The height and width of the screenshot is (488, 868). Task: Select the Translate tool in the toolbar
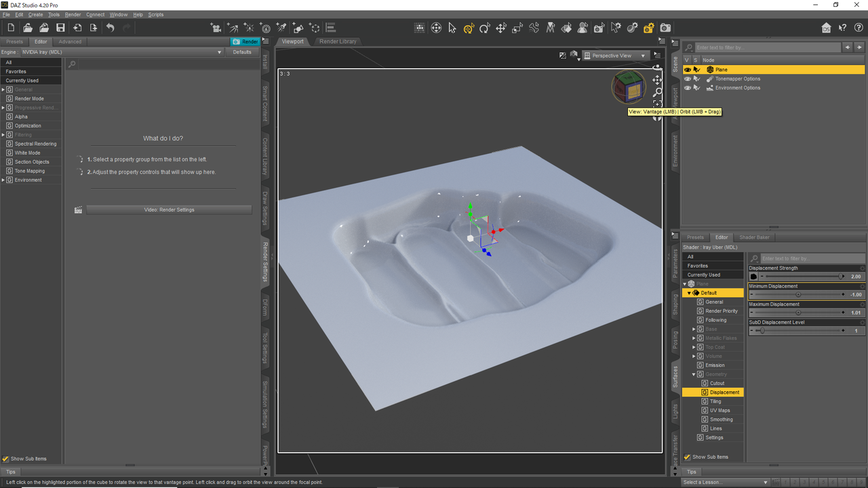500,28
